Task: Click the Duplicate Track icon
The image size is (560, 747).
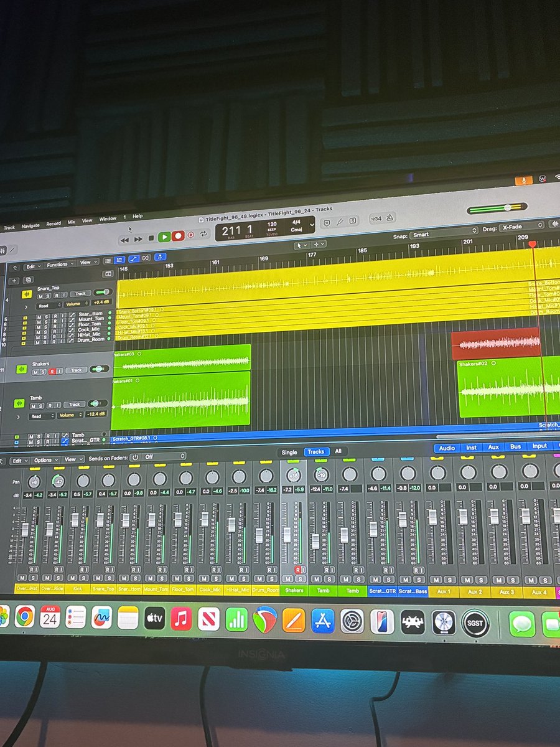Action: point(28,280)
